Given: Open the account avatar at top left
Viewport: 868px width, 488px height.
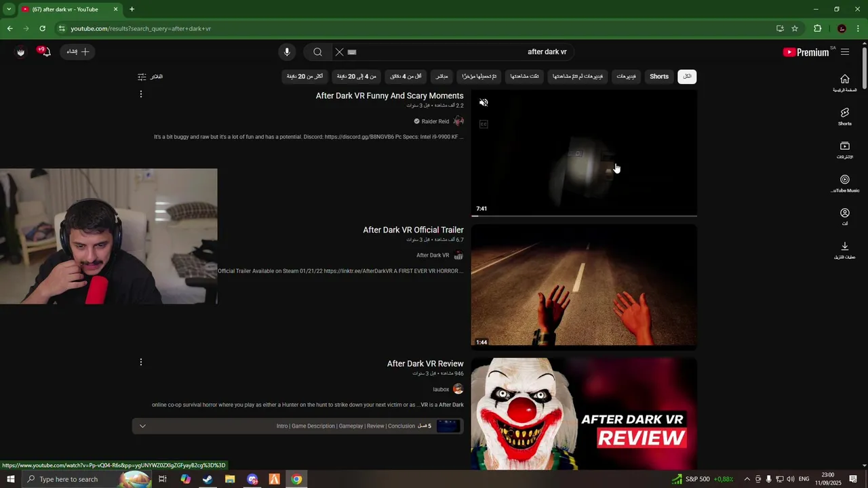Looking at the screenshot, I should (x=20, y=52).
